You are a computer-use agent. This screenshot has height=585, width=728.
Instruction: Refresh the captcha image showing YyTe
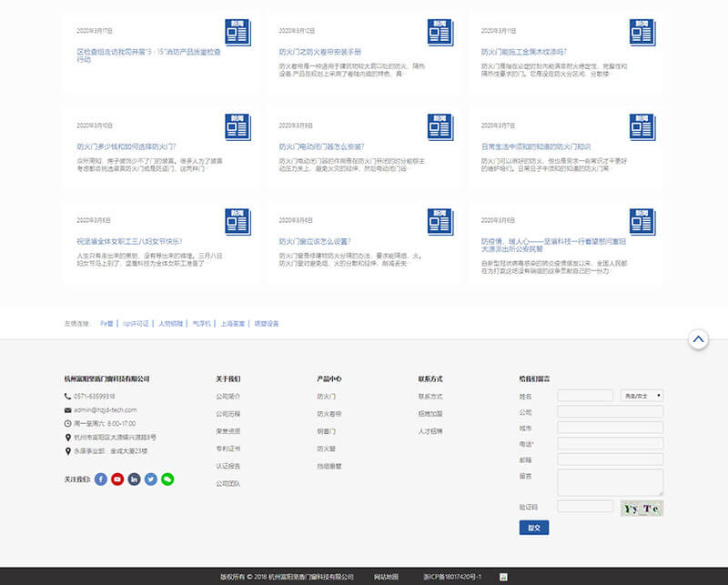(642, 509)
